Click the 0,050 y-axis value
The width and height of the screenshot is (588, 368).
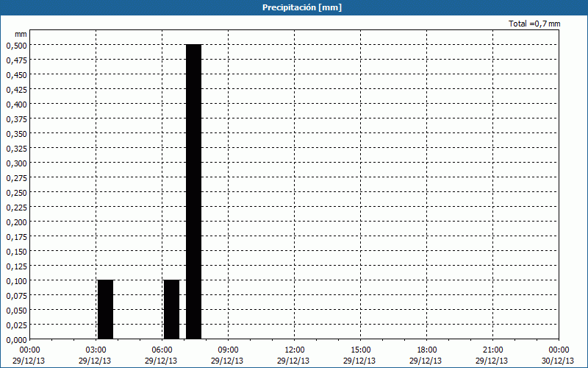(17, 310)
